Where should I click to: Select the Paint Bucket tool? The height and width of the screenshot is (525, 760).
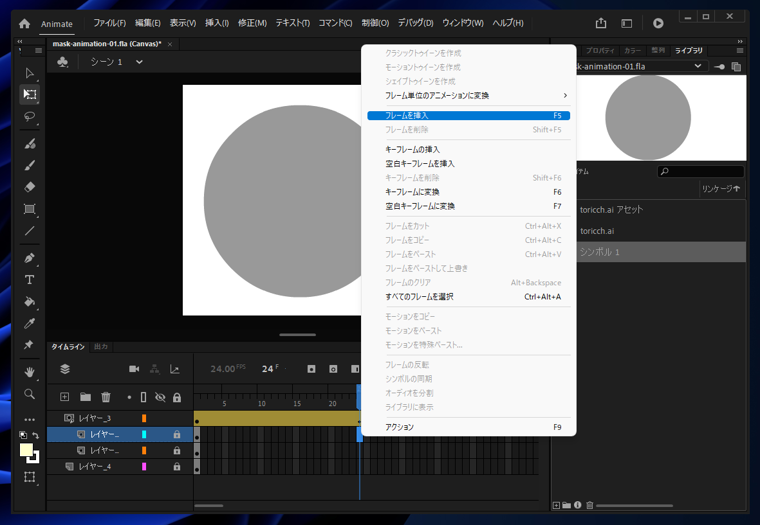click(29, 302)
